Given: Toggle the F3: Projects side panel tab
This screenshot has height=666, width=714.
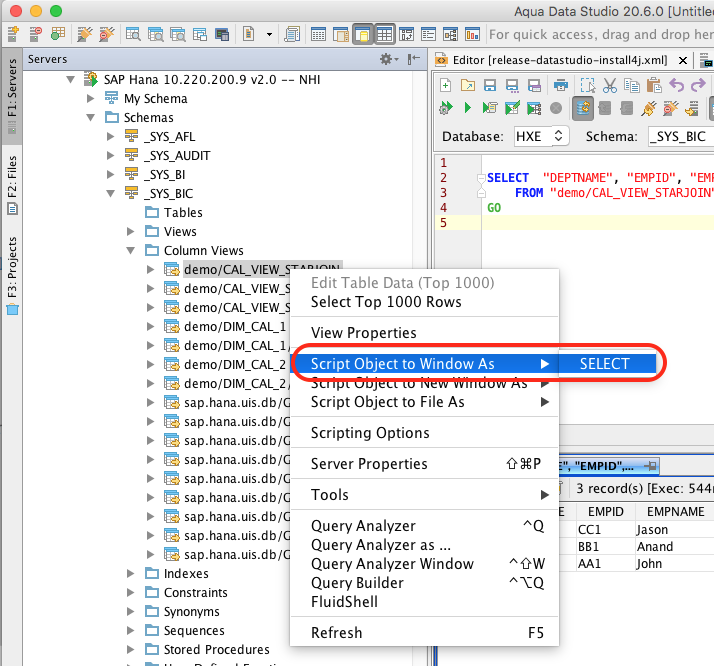Looking at the screenshot, I should 12,275.
